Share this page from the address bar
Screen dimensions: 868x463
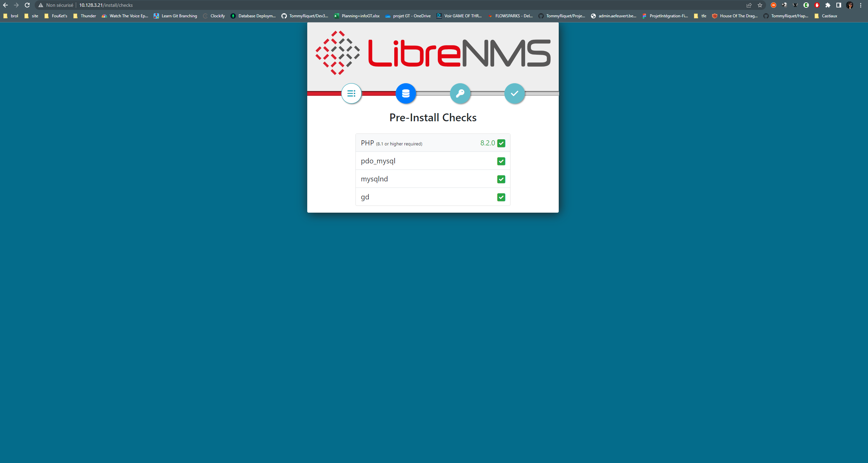click(x=749, y=5)
